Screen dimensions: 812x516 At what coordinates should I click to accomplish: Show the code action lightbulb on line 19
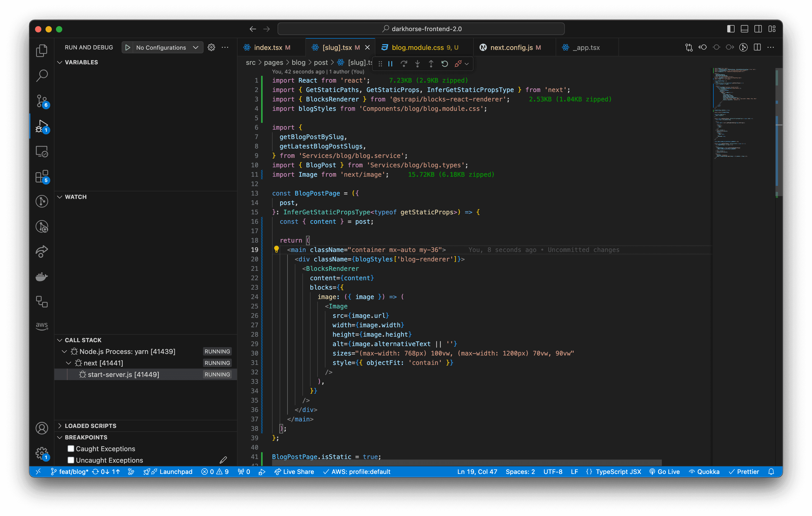coord(277,249)
